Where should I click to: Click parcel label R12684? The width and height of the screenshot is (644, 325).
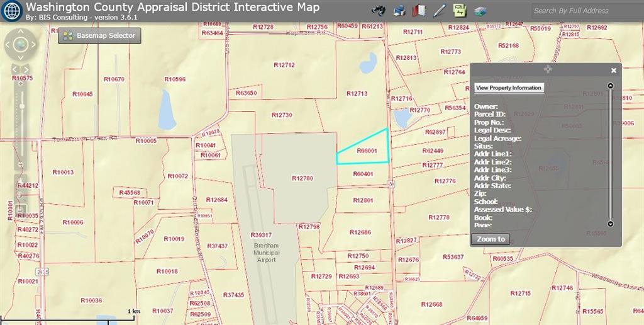click(x=216, y=200)
